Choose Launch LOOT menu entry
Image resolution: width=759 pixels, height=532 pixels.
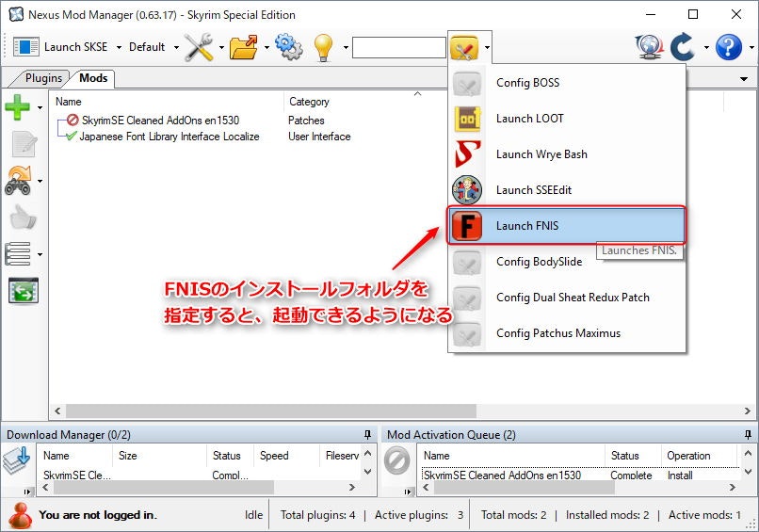tap(566, 119)
